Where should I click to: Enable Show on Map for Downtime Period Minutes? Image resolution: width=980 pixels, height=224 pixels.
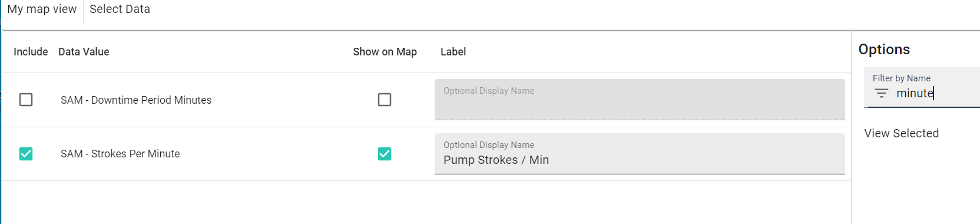click(x=385, y=100)
